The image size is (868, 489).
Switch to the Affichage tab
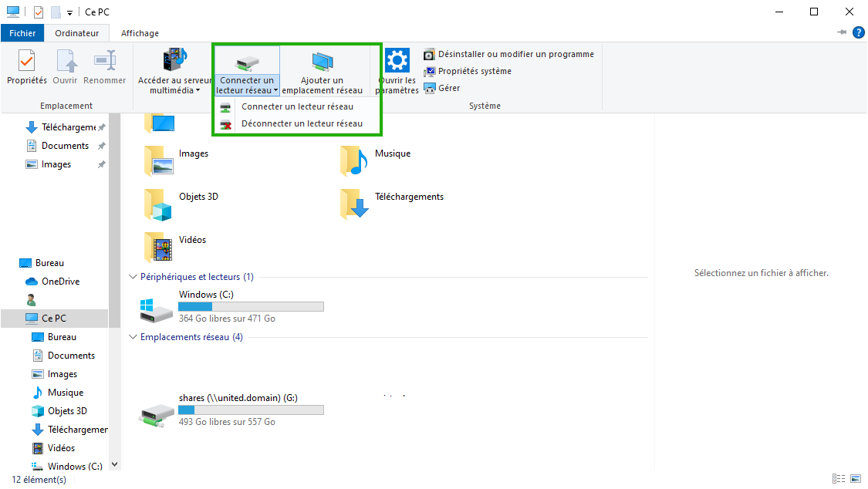140,33
